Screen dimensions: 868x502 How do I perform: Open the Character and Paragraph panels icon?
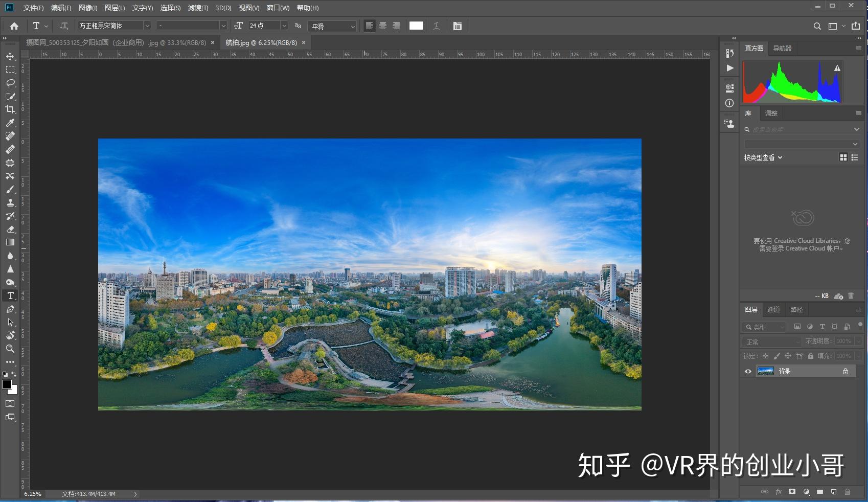click(458, 26)
